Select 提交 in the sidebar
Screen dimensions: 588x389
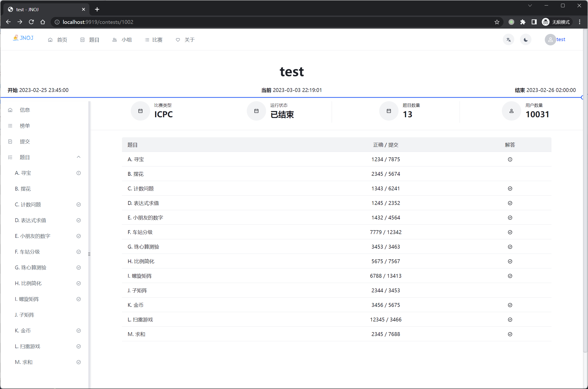[44, 141]
